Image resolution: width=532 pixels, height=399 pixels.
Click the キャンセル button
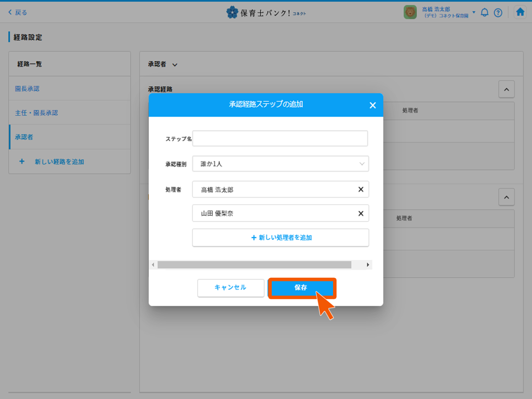(x=230, y=288)
